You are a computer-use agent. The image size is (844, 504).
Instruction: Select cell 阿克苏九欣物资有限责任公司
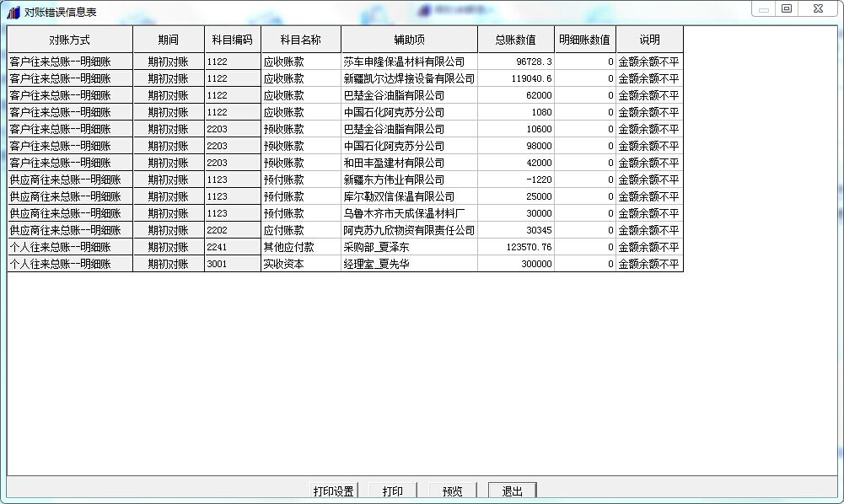pyautogui.click(x=409, y=230)
